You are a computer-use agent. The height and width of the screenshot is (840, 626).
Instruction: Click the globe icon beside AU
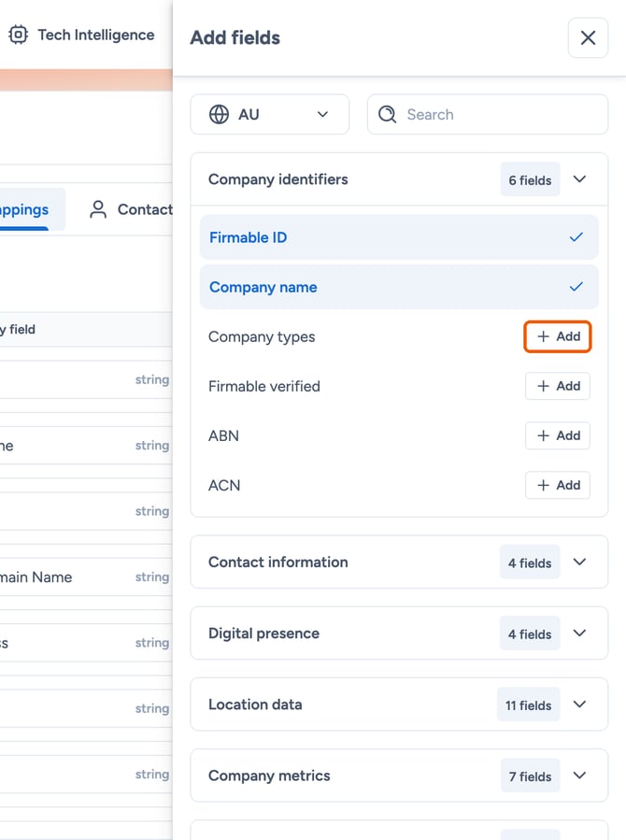(219, 114)
